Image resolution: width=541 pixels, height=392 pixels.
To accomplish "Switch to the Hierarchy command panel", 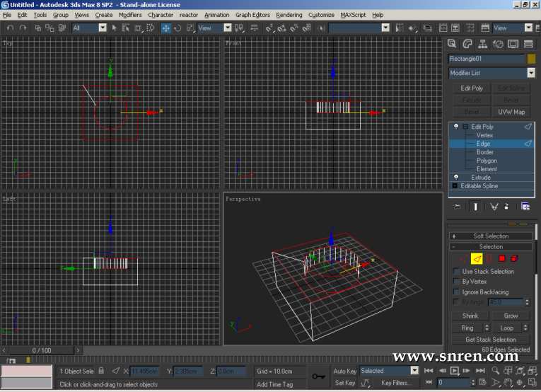I will [482, 44].
